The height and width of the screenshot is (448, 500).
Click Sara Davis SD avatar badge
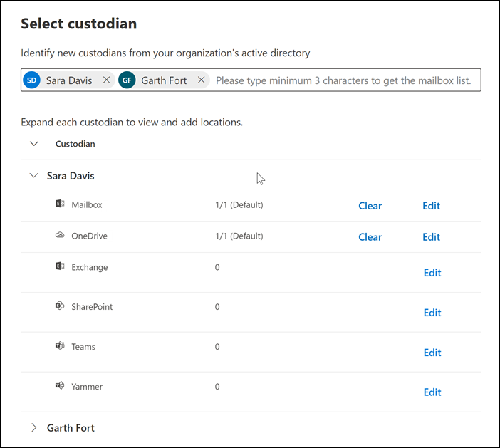[x=32, y=80]
